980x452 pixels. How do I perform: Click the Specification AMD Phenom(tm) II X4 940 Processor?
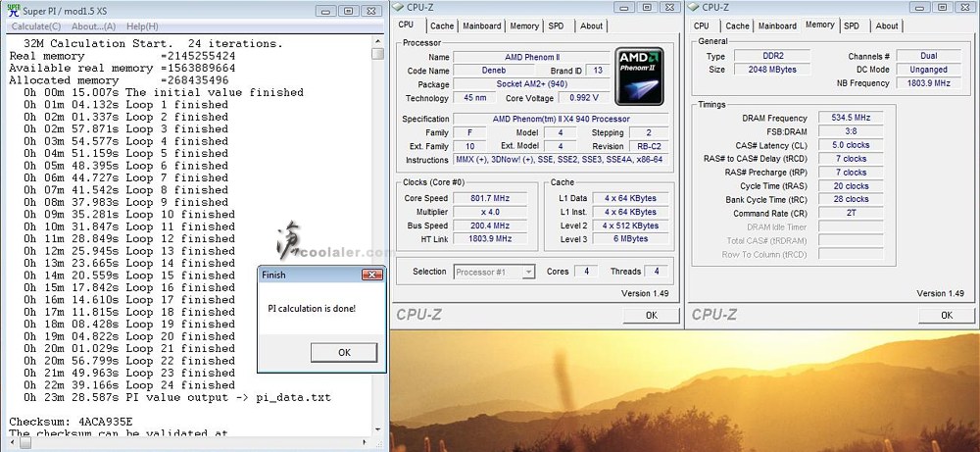(561, 119)
